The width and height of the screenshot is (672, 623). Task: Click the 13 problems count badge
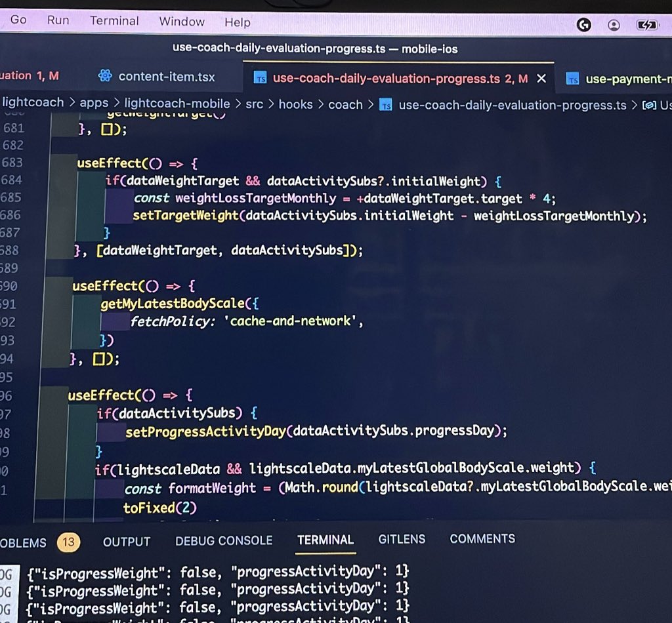click(68, 542)
